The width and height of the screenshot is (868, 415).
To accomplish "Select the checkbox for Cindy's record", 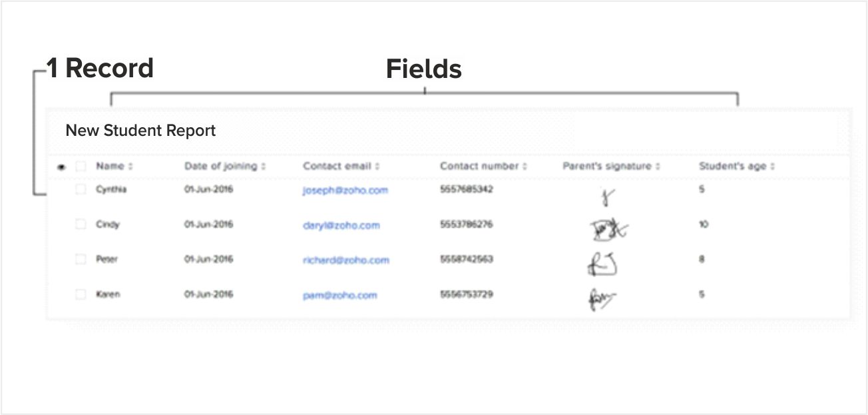I will tap(81, 224).
